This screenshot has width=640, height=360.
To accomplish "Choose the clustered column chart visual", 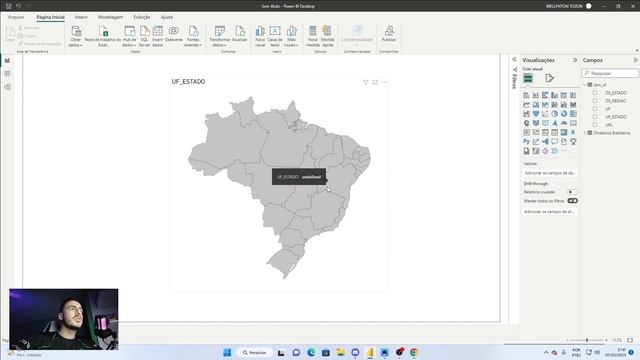I will 554,95.
